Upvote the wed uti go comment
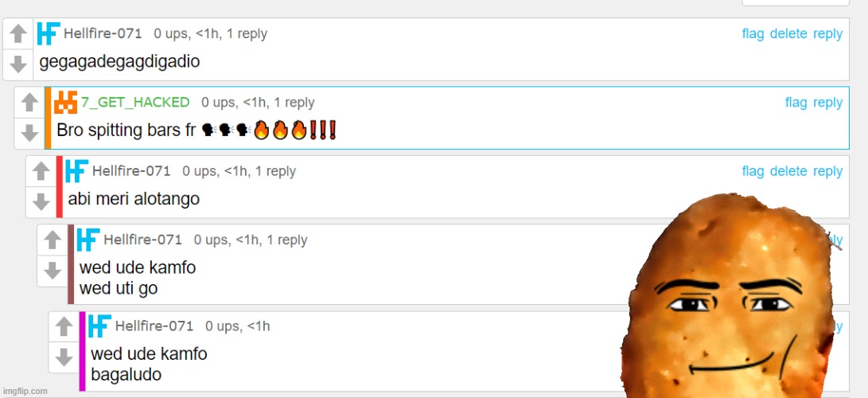The height and width of the screenshot is (398, 868). [x=53, y=240]
